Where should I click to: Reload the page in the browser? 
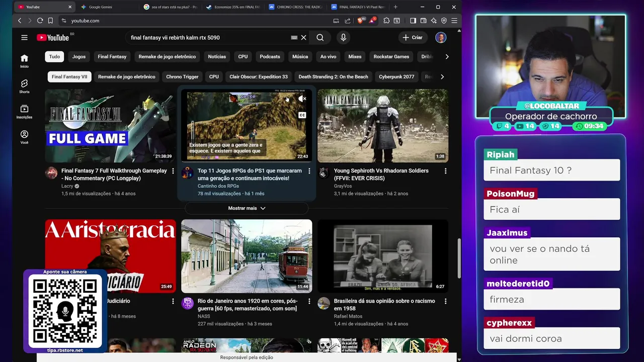[40, 21]
